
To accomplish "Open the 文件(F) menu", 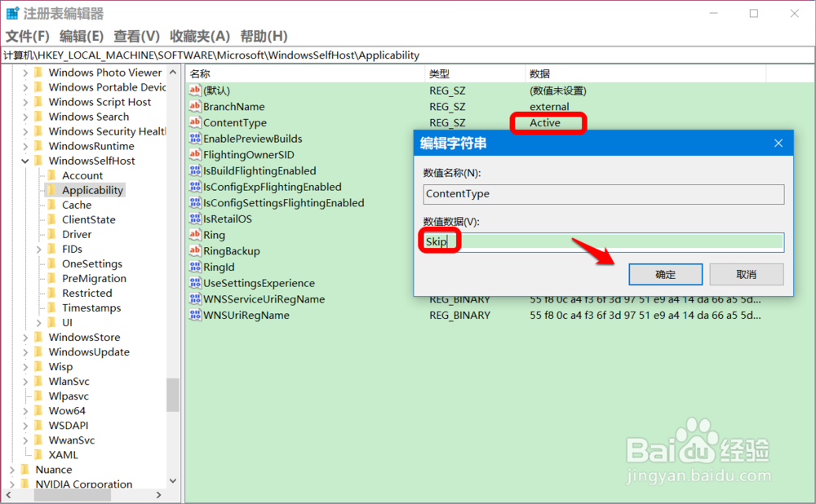I will 27,36.
